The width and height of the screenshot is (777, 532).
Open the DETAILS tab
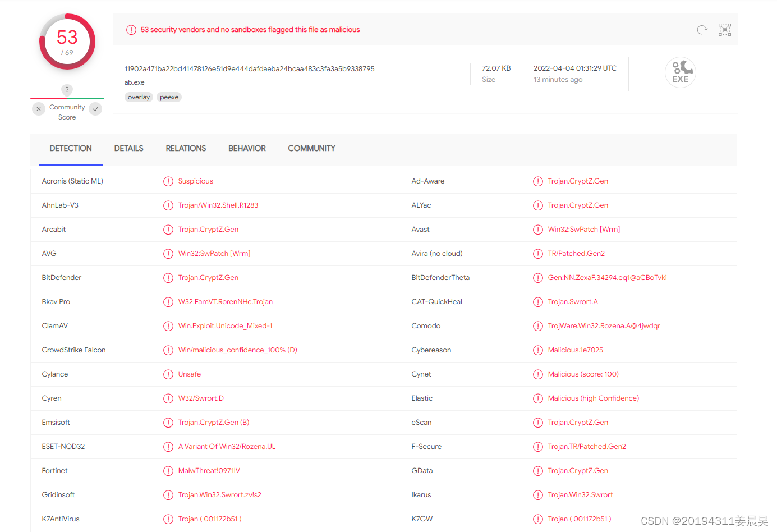(x=129, y=149)
